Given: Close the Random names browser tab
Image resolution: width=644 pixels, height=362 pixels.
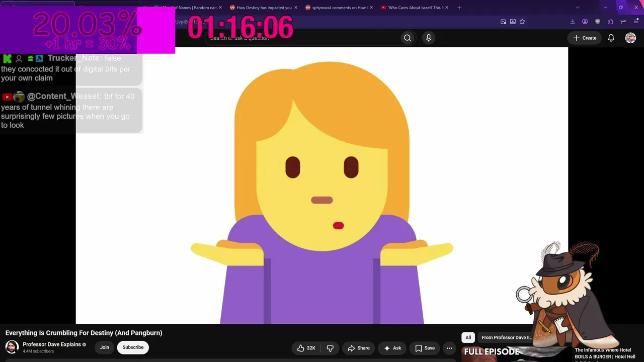Looking at the screenshot, I should click(220, 8).
